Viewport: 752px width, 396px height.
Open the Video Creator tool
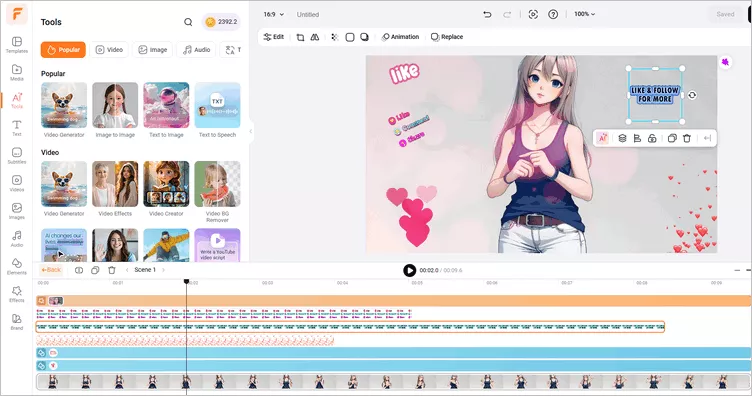(166, 189)
